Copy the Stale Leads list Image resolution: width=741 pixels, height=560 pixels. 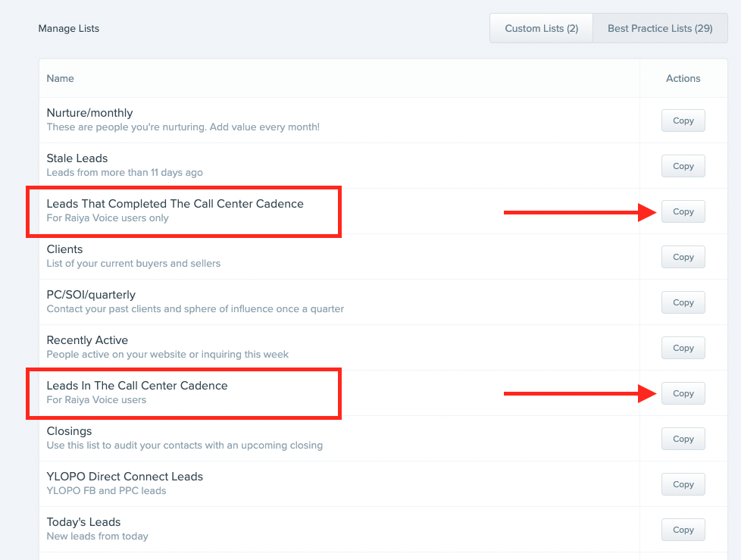(x=683, y=166)
